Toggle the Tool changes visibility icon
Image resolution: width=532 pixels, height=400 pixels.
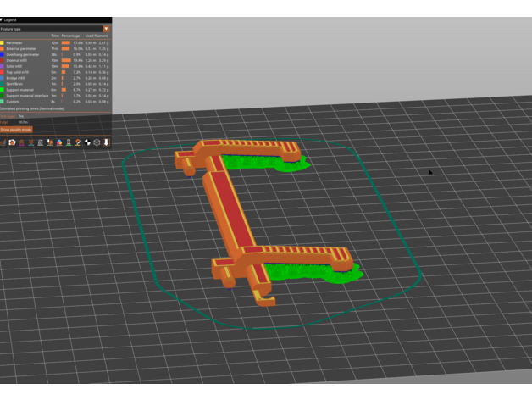pyautogui.click(x=50, y=142)
